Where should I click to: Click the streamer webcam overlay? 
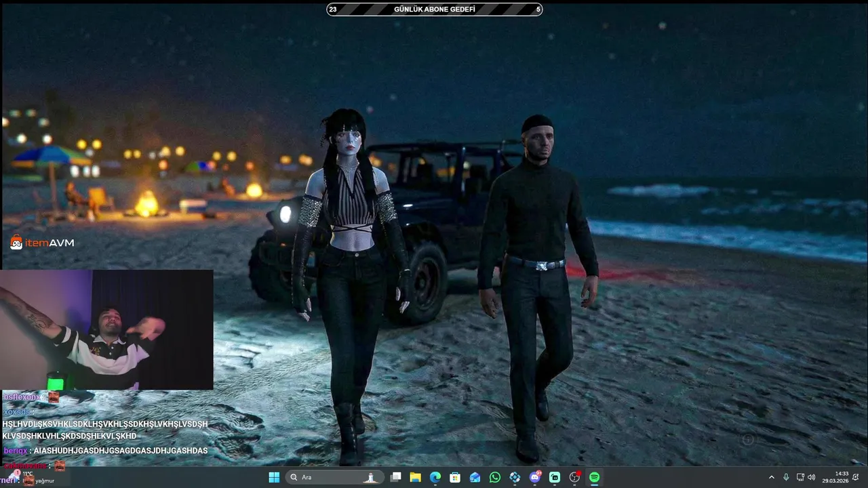(106, 329)
